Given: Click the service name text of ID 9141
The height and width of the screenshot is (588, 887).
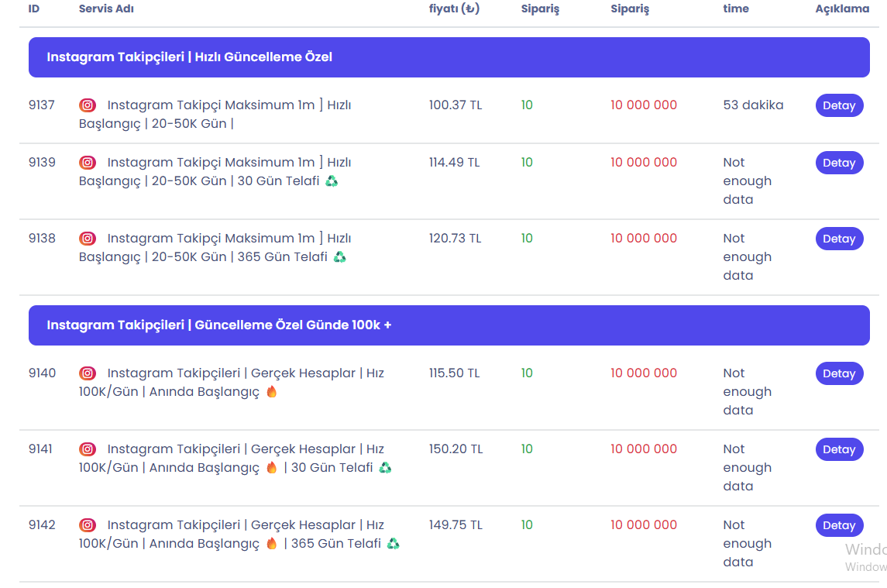Looking at the screenshot, I should pyautogui.click(x=236, y=459).
